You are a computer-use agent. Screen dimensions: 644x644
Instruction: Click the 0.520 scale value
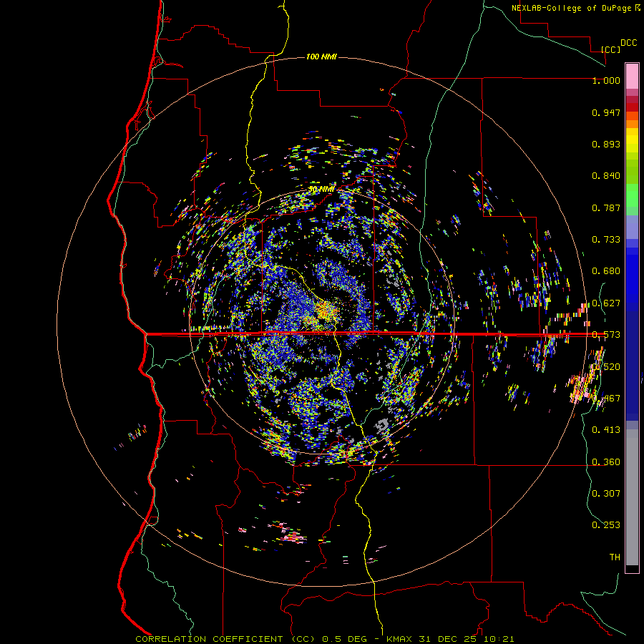tap(606, 366)
